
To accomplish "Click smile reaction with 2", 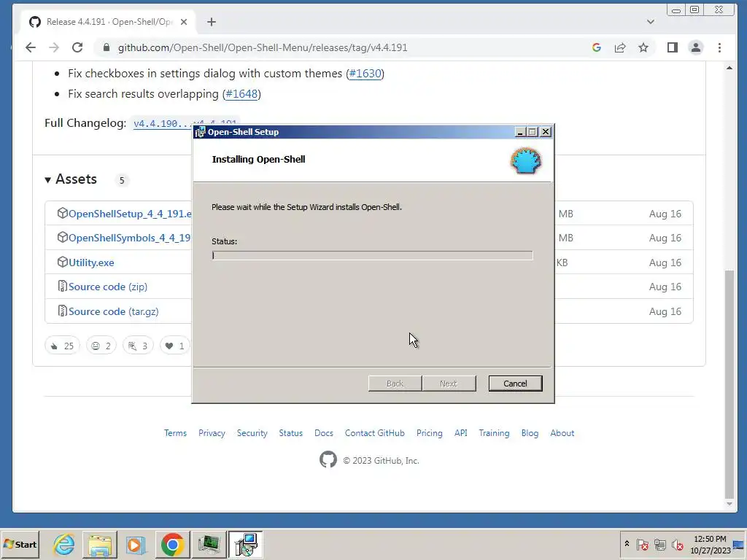I will pyautogui.click(x=101, y=346).
